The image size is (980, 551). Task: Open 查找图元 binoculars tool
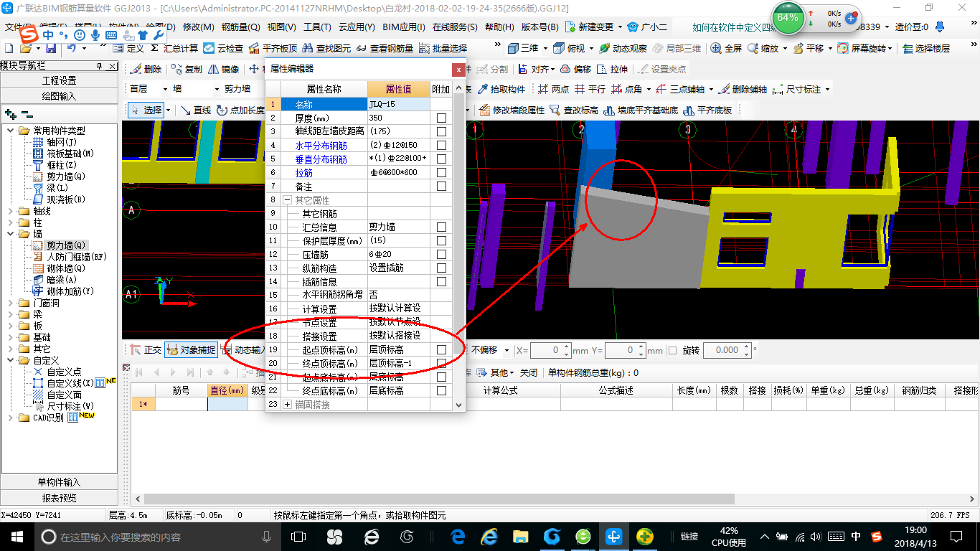(x=308, y=49)
